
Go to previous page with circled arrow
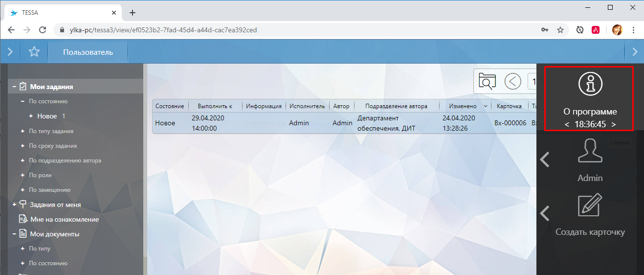(512, 81)
